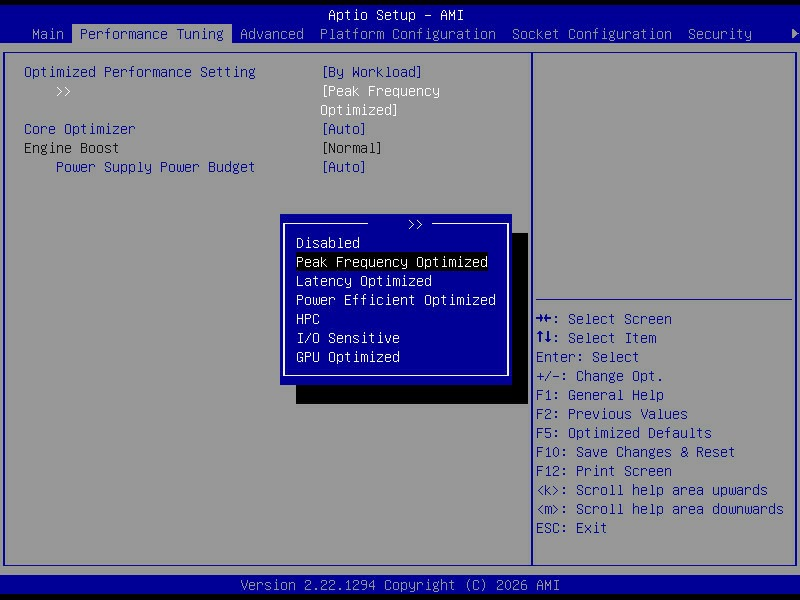Click the Select Screen help line
The height and width of the screenshot is (600, 800).
[604, 319]
